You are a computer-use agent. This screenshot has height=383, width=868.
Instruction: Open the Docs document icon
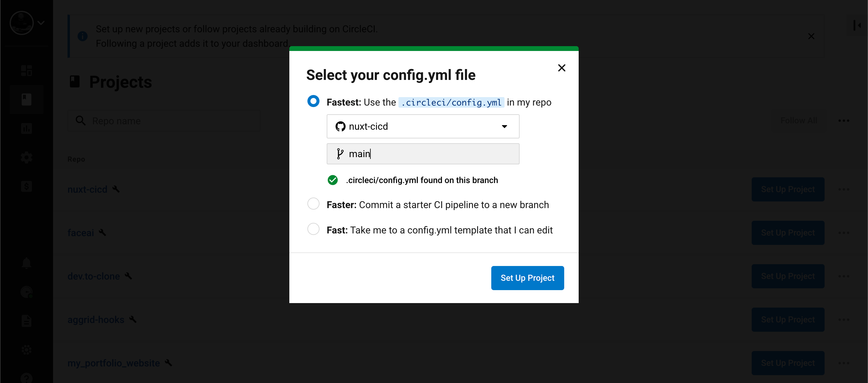(26, 320)
